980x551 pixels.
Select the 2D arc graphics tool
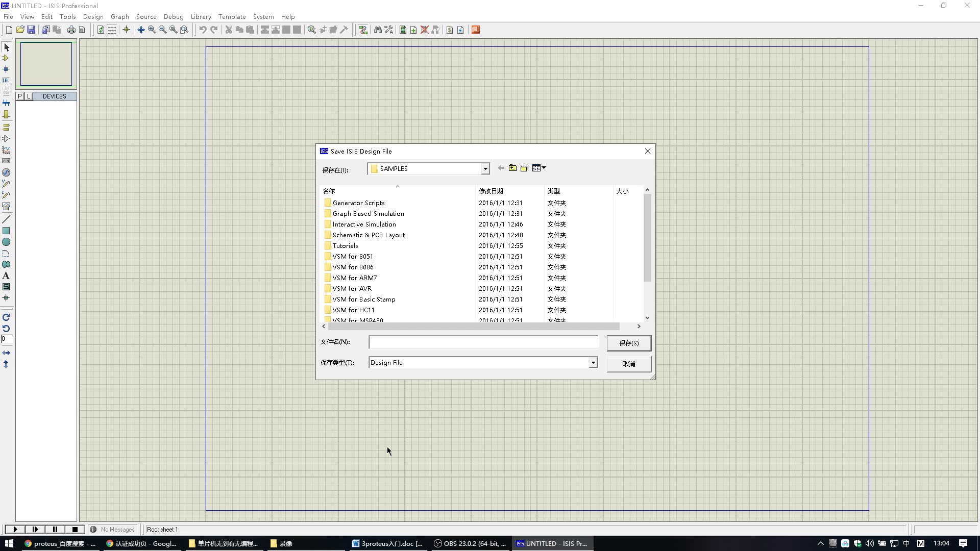[x=6, y=253]
